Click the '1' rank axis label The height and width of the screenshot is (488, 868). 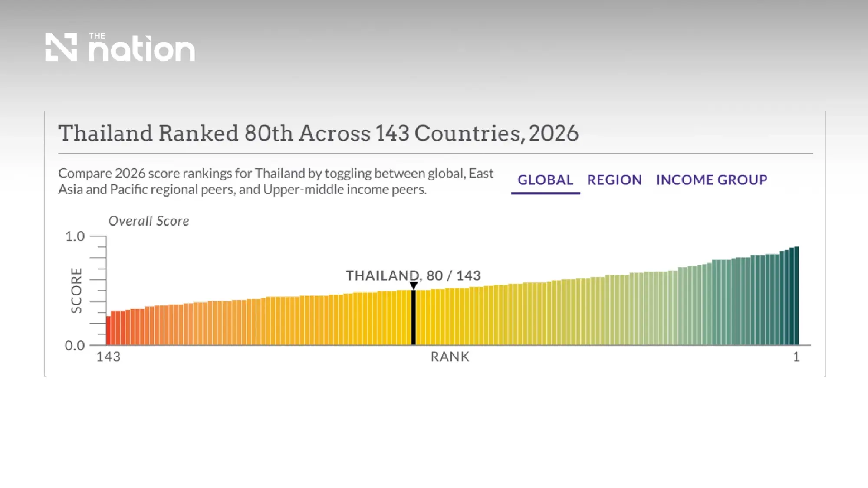(x=796, y=357)
